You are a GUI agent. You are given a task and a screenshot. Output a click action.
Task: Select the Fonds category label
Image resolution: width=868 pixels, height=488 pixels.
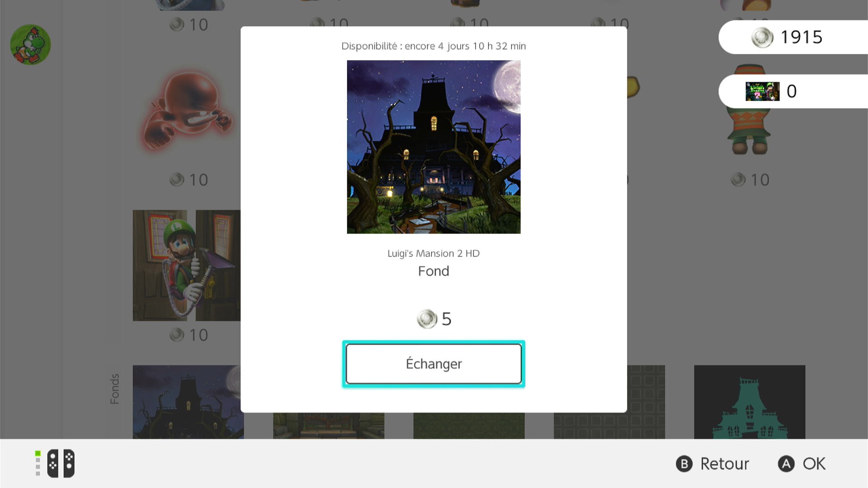[x=115, y=389]
